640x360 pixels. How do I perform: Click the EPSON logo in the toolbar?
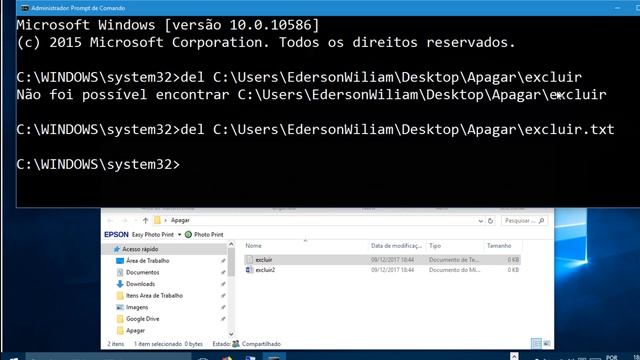[116, 234]
